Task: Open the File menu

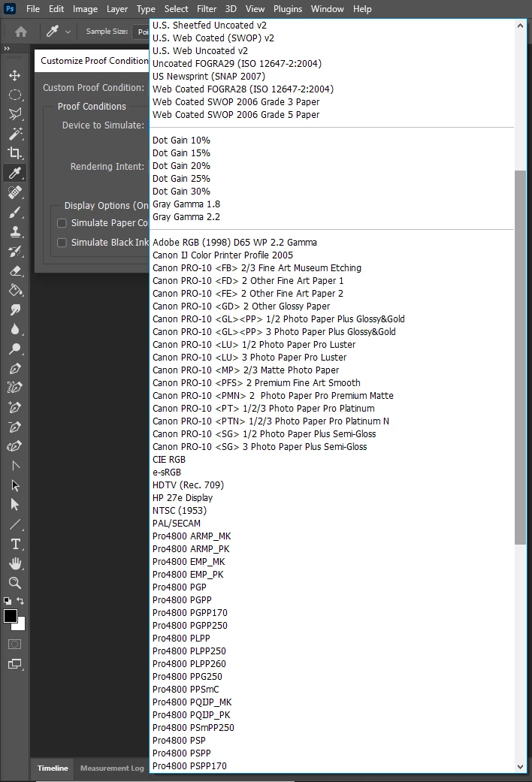Action: coord(33,9)
